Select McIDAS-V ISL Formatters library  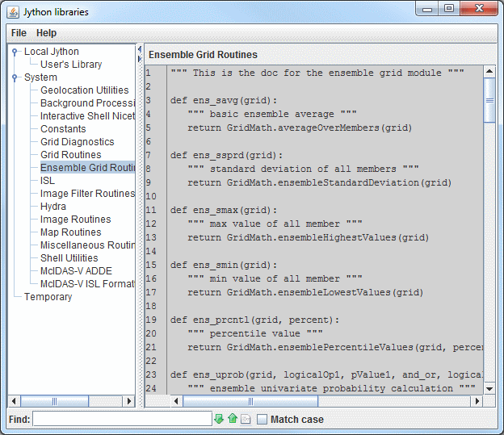click(87, 284)
